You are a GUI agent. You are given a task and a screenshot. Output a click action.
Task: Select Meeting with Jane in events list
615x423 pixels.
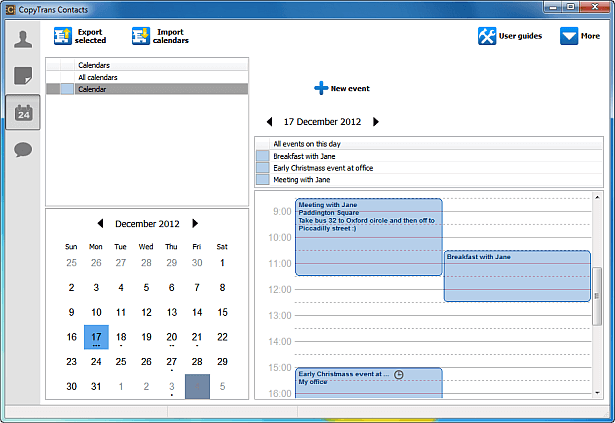pos(429,180)
